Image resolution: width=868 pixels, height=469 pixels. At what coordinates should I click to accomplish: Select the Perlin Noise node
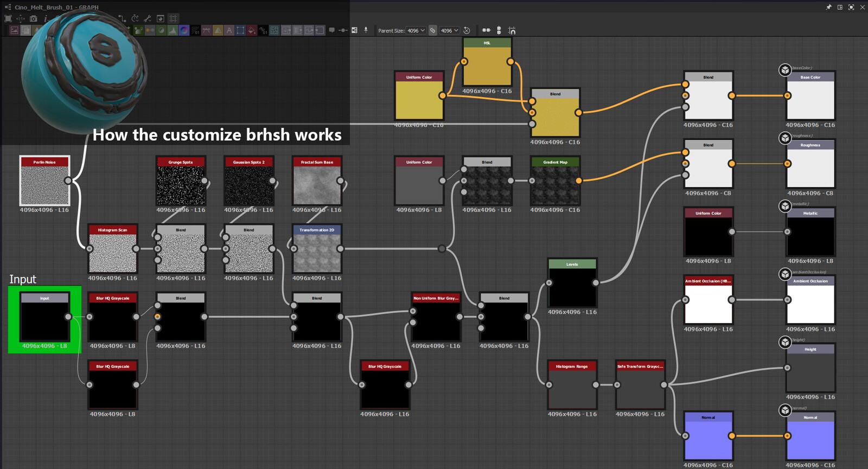point(44,181)
